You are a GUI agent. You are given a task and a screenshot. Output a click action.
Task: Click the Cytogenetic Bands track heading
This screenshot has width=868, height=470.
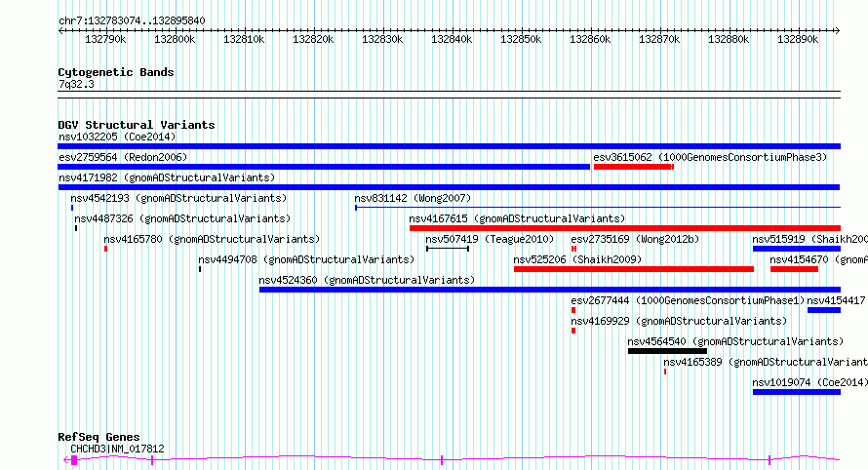point(116,72)
